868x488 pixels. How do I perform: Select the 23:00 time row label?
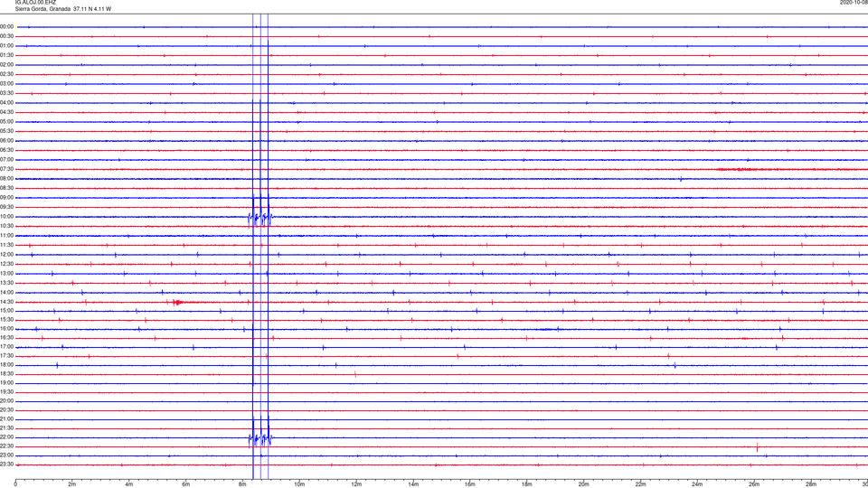pos(6,455)
